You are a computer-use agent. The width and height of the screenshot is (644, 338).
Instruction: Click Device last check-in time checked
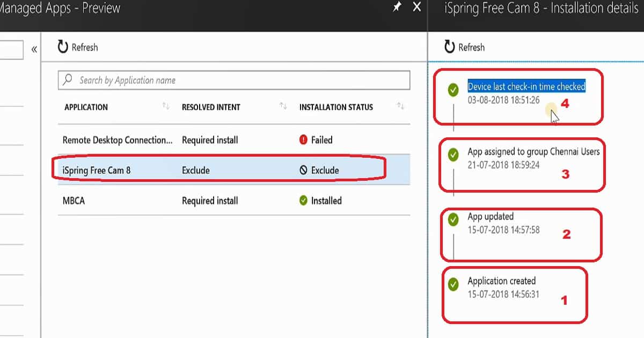click(526, 86)
